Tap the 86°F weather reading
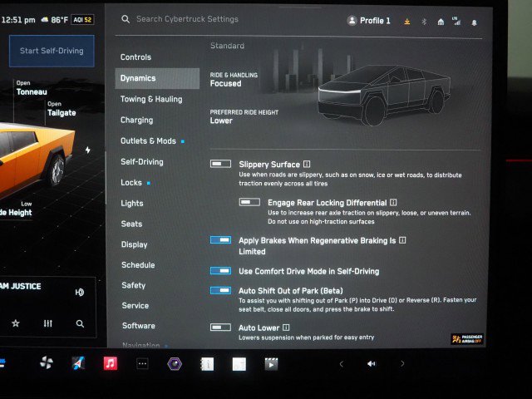The height and width of the screenshot is (399, 532). tap(55, 20)
